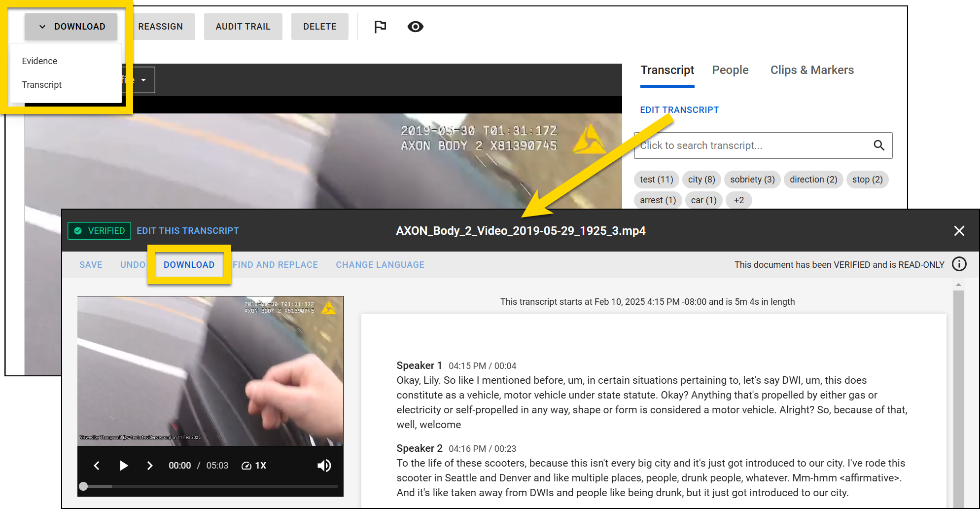Mute the transcript video volume

tap(324, 465)
